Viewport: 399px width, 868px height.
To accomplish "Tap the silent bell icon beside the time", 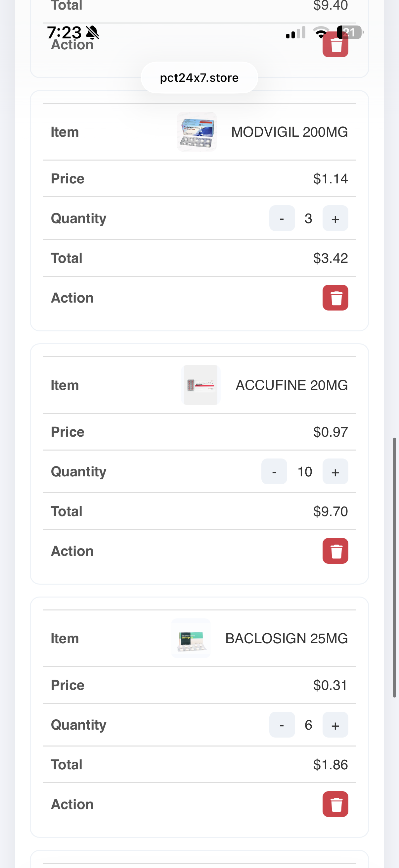I will (x=92, y=33).
